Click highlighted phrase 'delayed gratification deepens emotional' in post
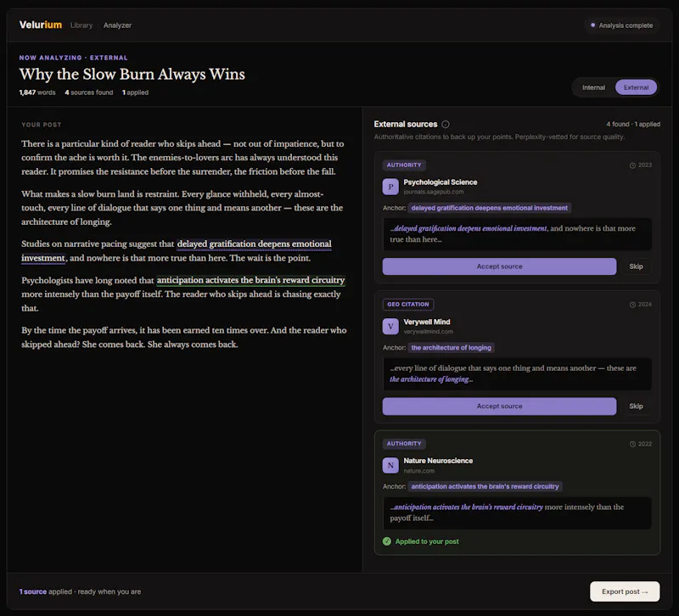The height and width of the screenshot is (616, 679). click(254, 244)
